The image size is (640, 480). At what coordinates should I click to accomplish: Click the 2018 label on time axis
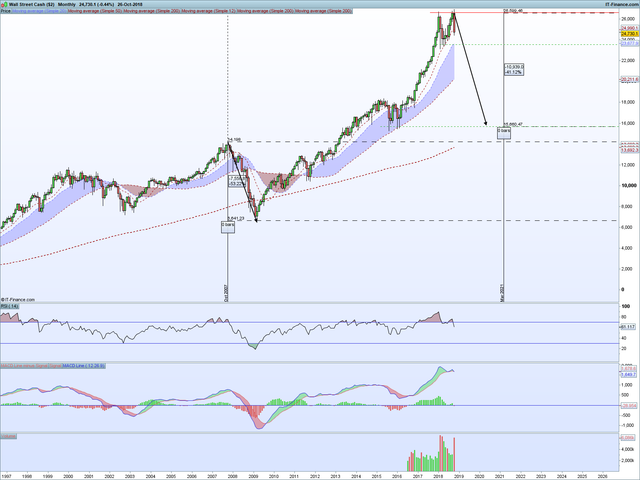point(438,476)
